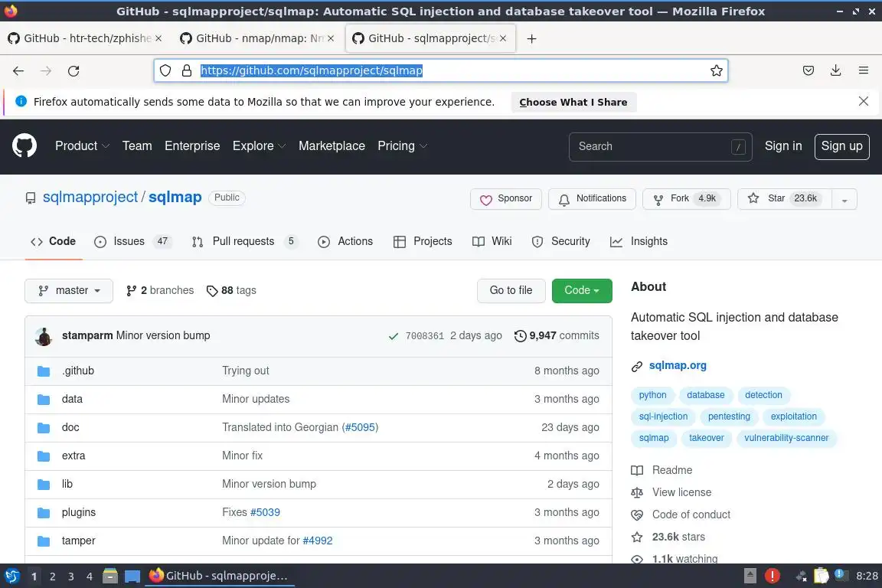This screenshot has height=588, width=882.
Task: Open the Star lists dropdown arrow
Action: click(x=844, y=199)
